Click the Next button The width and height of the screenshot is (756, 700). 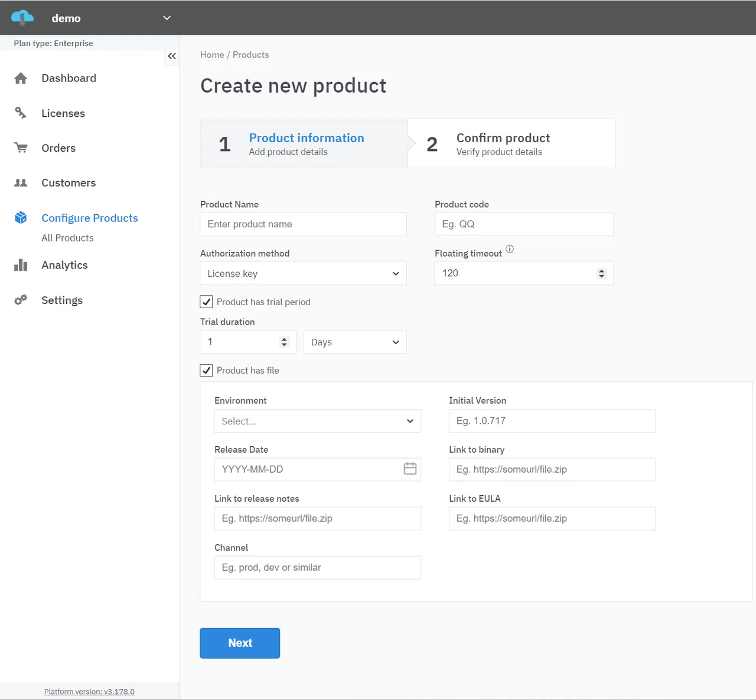click(x=240, y=643)
